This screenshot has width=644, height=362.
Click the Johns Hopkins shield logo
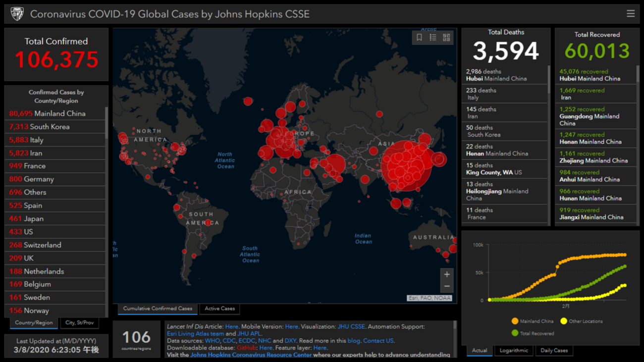17,14
